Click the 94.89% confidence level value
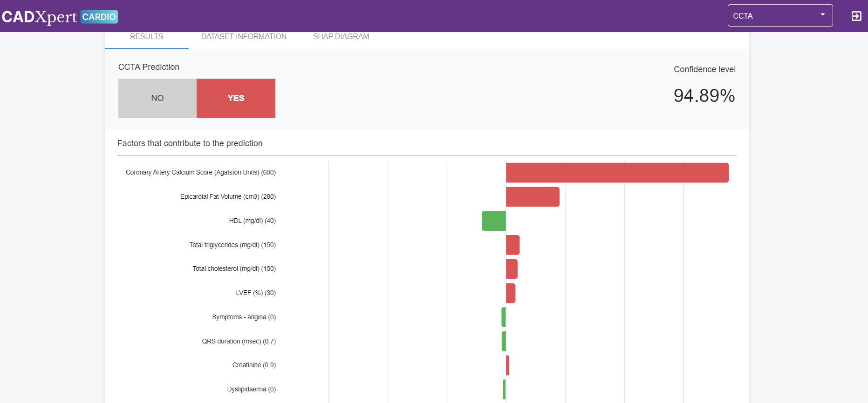The height and width of the screenshot is (403, 868). pos(704,96)
